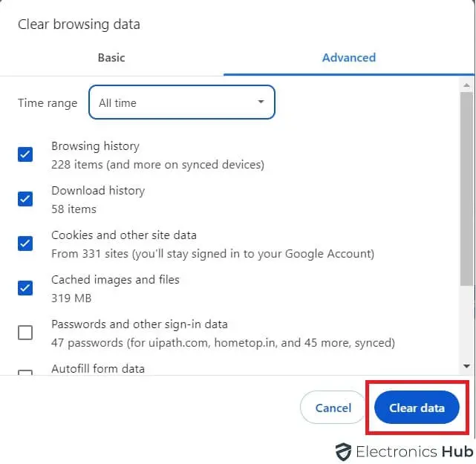Click the 'Cookies and other site data' label
Image resolution: width=476 pixels, height=464 pixels.
pos(124,235)
